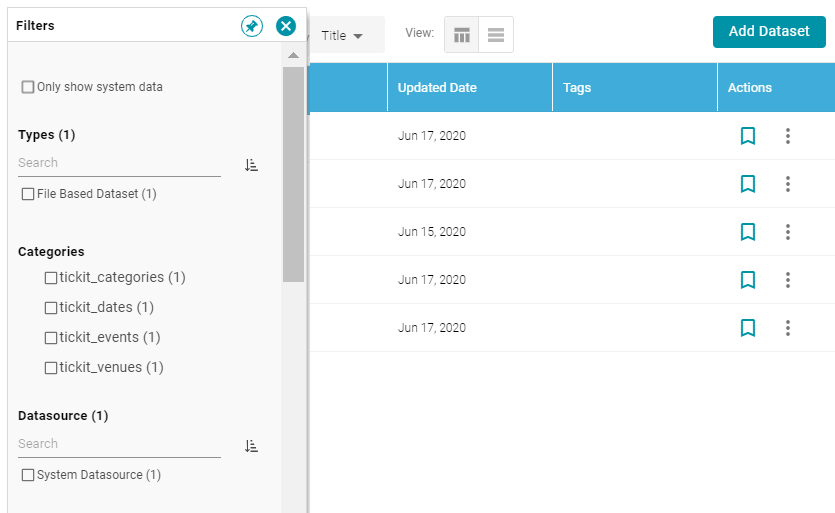This screenshot has height=513, width=835.
Task: Open more options for last dataset row
Action: pyautogui.click(x=788, y=328)
